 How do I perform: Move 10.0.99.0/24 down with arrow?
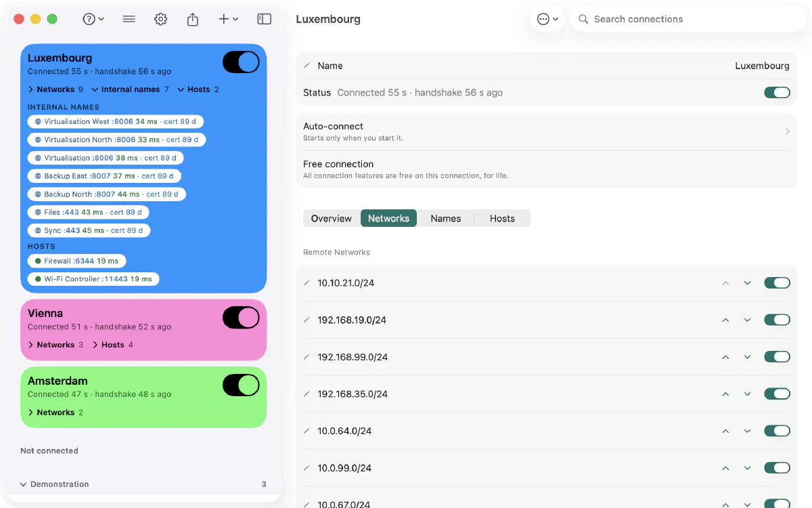pyautogui.click(x=747, y=468)
